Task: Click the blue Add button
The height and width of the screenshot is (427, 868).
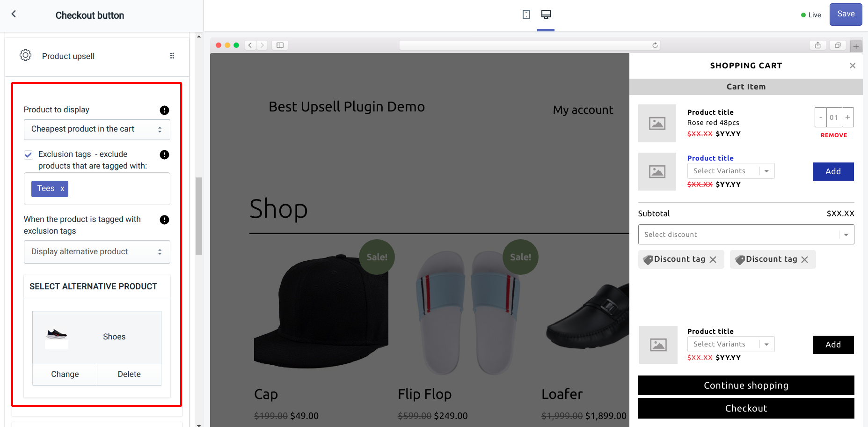Action: point(832,171)
